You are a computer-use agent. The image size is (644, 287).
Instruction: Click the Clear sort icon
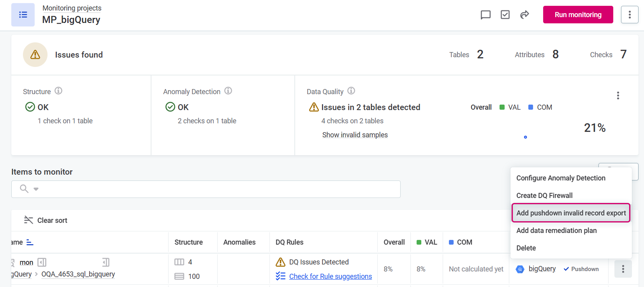point(28,220)
